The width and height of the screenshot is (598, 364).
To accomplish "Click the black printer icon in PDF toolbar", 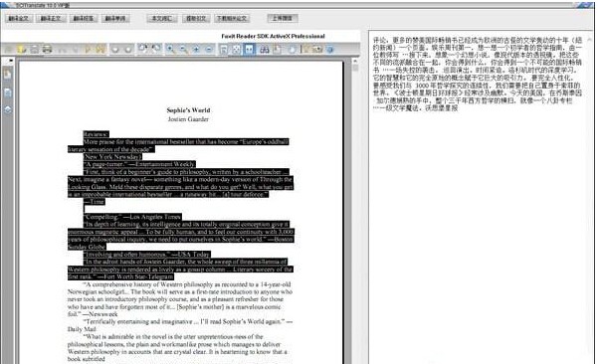I will pyautogui.click(x=47, y=49).
